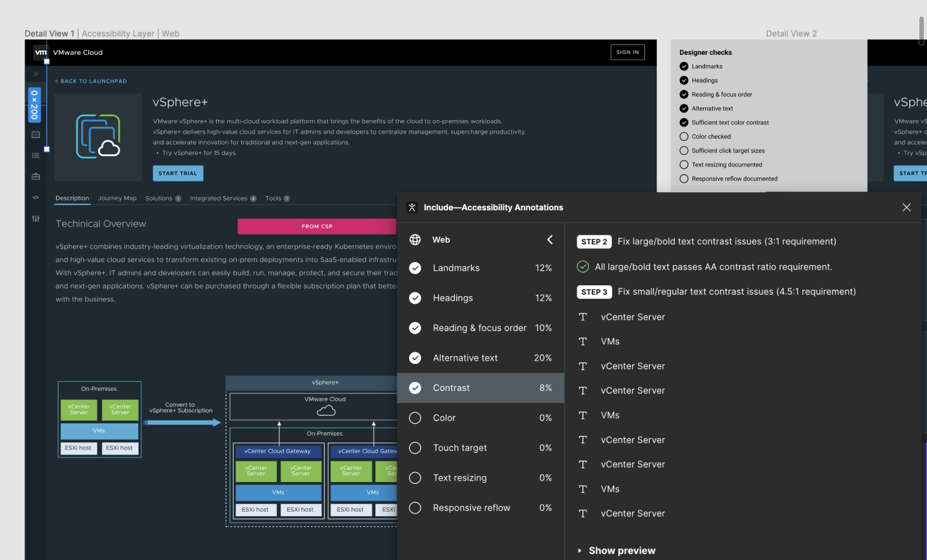Click the accessibility figure icon in plugin header
This screenshot has width=927, height=560.
click(412, 207)
